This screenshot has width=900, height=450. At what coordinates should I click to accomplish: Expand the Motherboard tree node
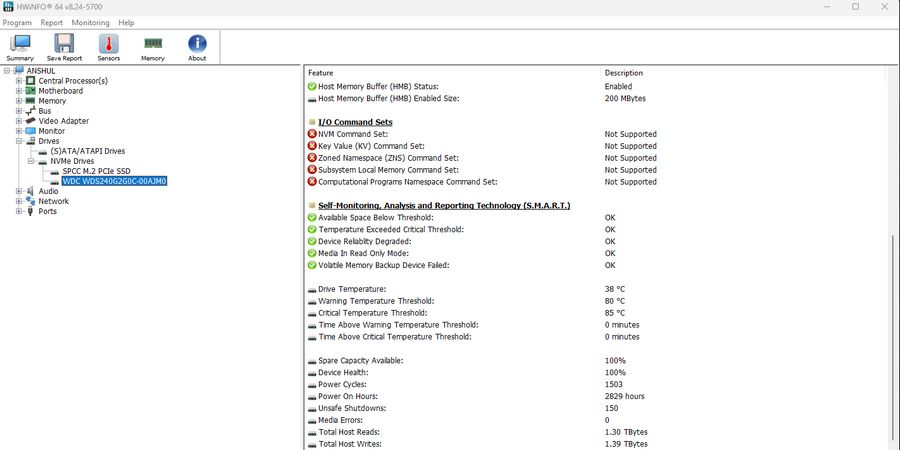click(x=19, y=91)
